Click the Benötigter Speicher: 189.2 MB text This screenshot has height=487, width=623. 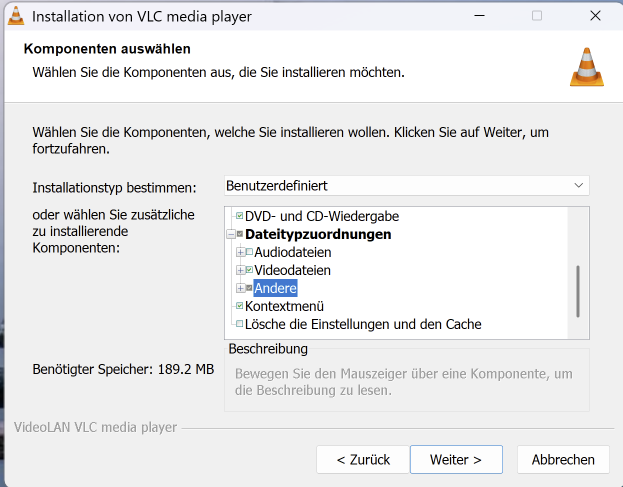coord(123,369)
